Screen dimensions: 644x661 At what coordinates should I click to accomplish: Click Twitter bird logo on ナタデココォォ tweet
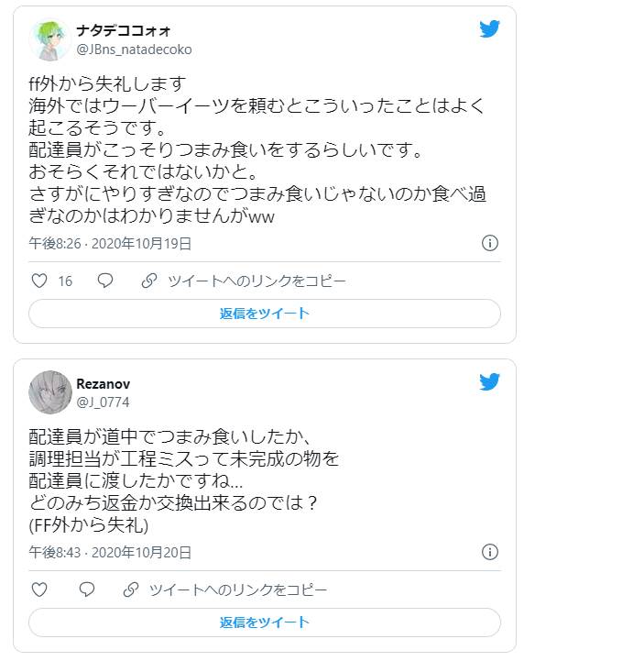[490, 29]
